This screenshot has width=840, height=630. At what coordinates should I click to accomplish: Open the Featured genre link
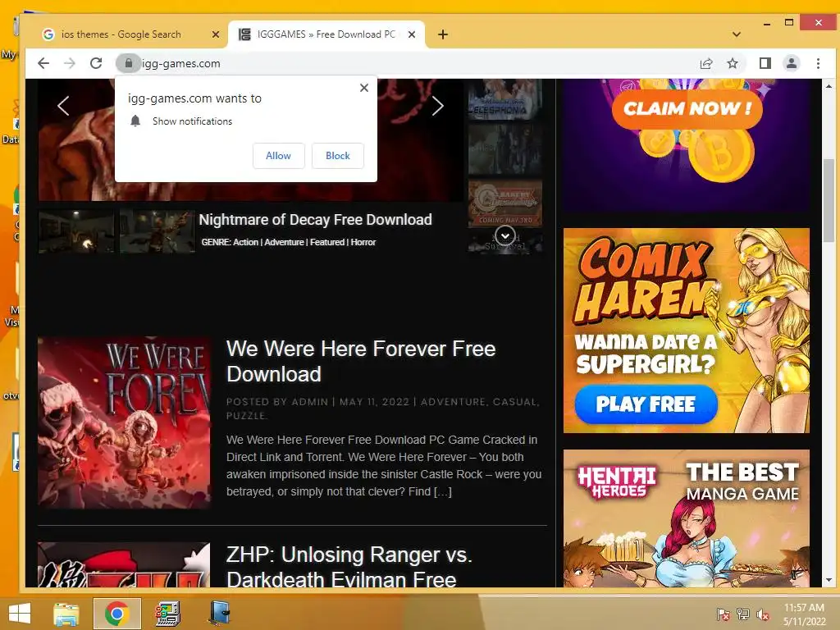[x=327, y=242]
